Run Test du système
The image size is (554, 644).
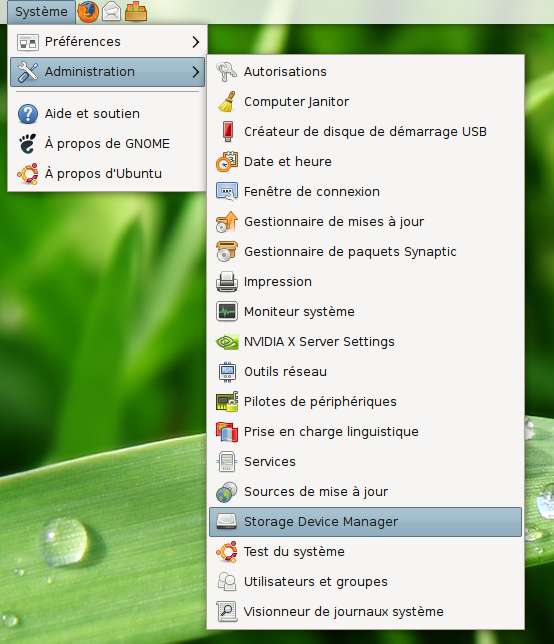click(x=366, y=552)
